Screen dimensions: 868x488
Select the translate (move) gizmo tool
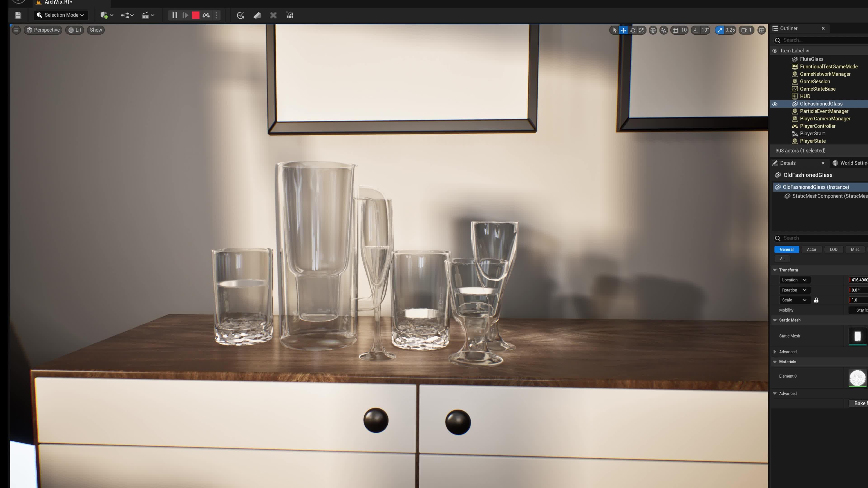click(623, 30)
